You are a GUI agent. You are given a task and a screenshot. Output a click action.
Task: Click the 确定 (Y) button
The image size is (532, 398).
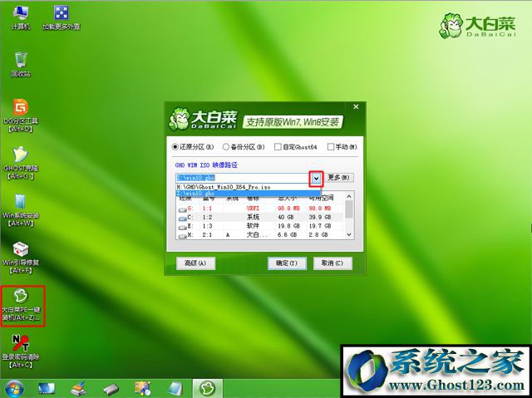click(x=287, y=263)
